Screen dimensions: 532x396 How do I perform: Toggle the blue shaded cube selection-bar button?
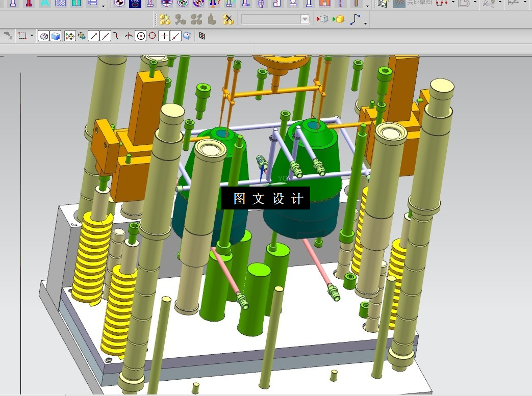[55, 36]
